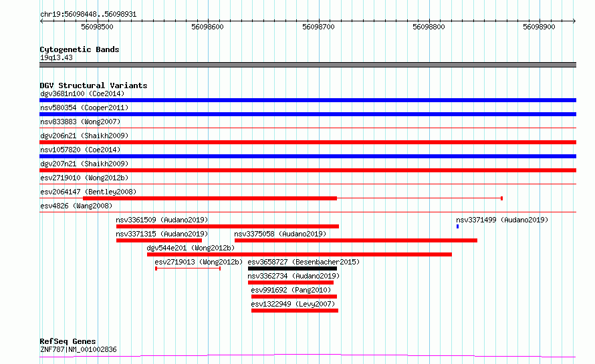The image size is (595, 364).
Task: Open the nsv833883 (Wong2007) entry
Action: click(80, 122)
